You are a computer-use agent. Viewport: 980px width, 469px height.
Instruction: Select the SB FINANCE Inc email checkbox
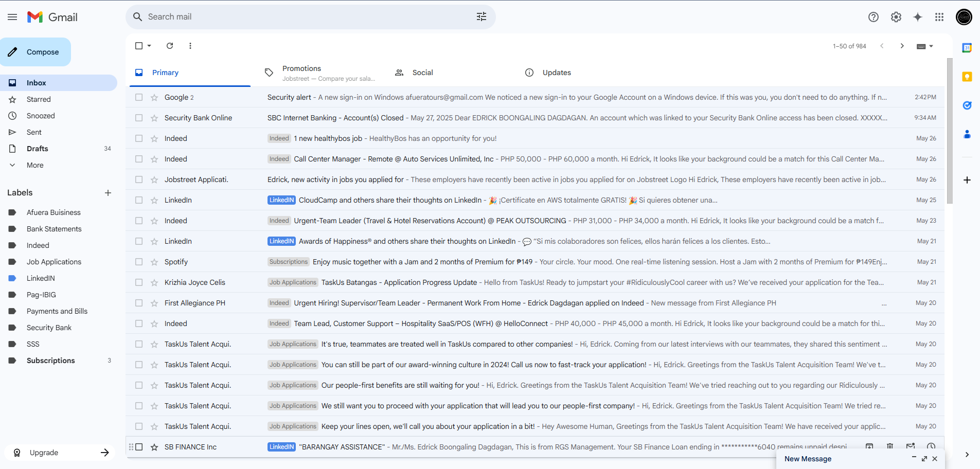[x=139, y=447]
